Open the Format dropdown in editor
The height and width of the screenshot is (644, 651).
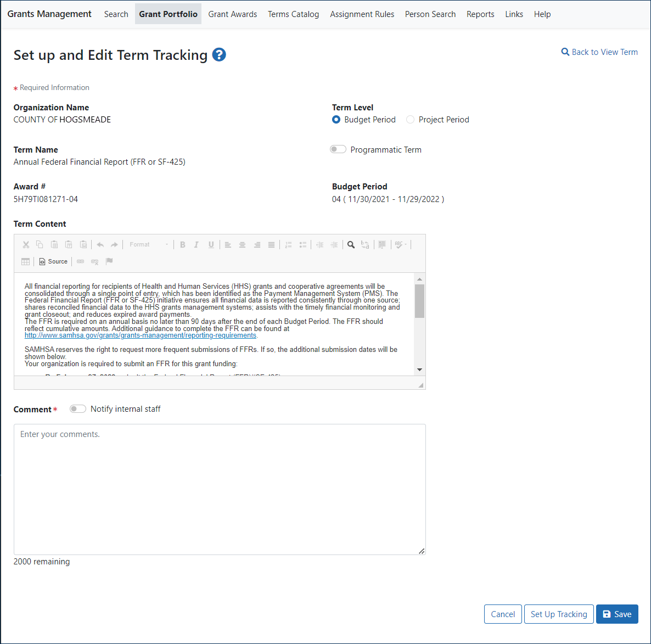point(149,244)
